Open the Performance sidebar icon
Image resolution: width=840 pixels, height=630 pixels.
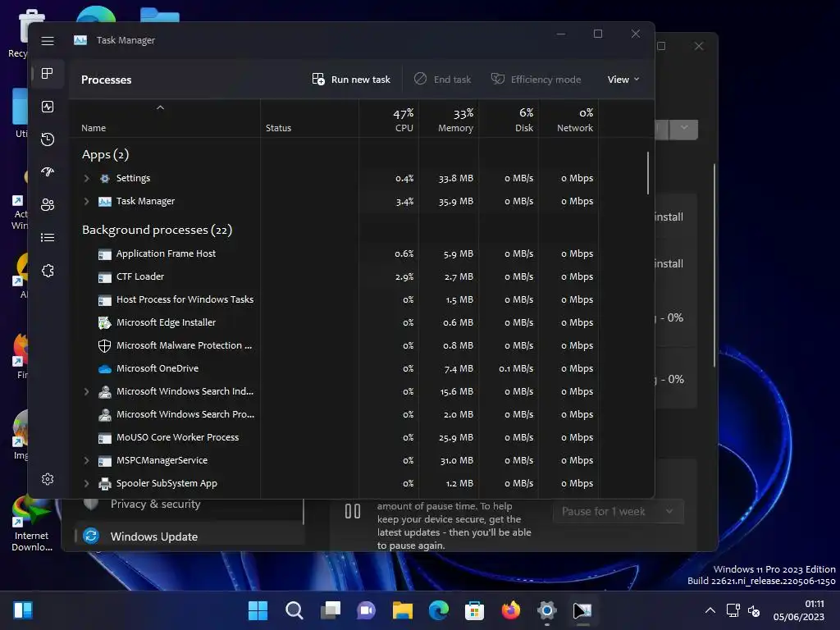[x=48, y=107]
